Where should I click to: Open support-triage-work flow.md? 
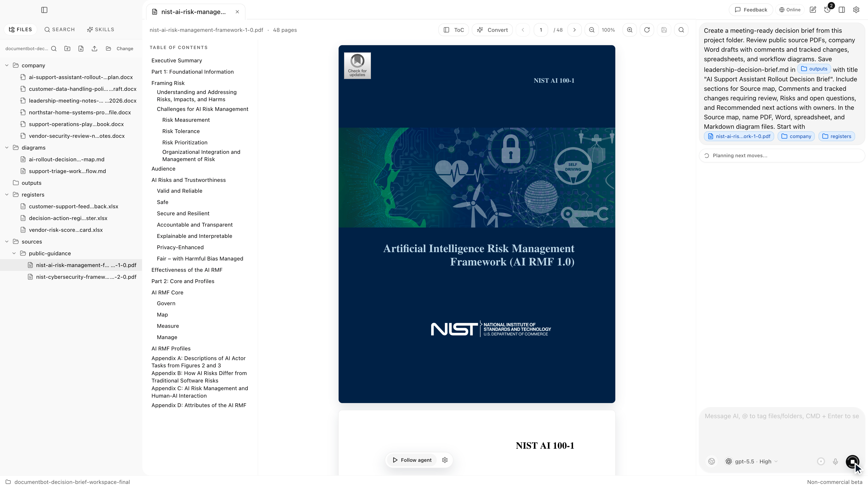(x=71, y=171)
